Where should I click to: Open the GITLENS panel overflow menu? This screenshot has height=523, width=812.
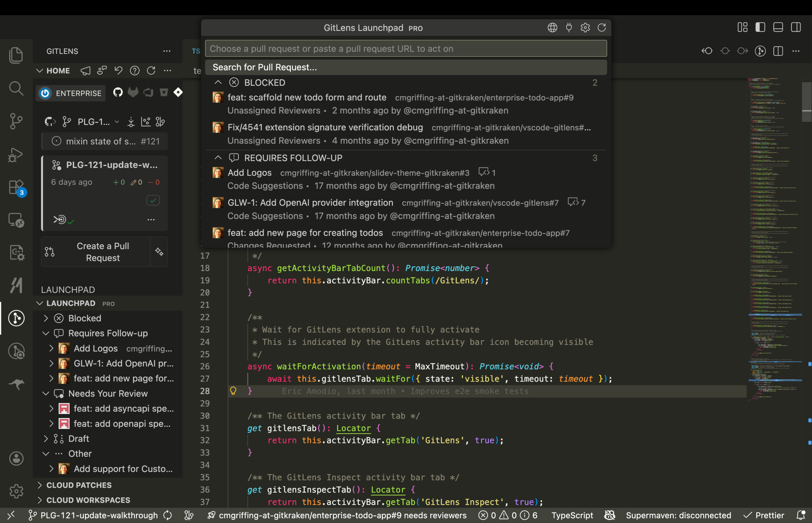point(167,51)
